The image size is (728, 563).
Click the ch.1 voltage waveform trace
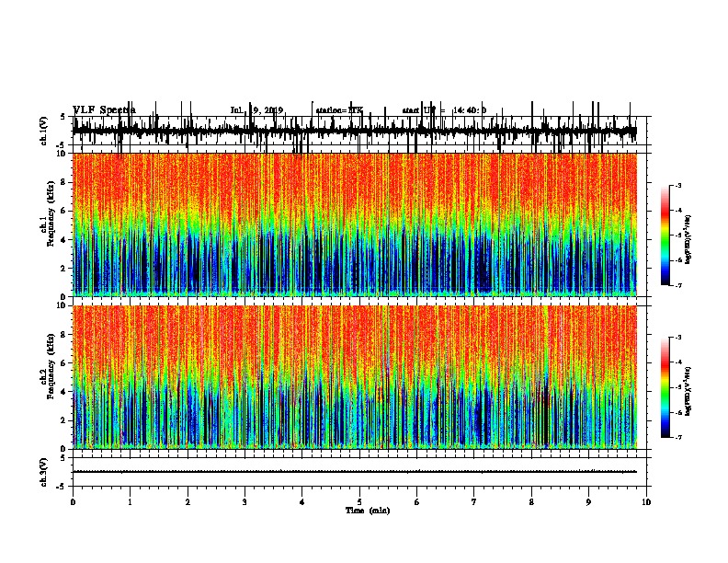pos(355,131)
